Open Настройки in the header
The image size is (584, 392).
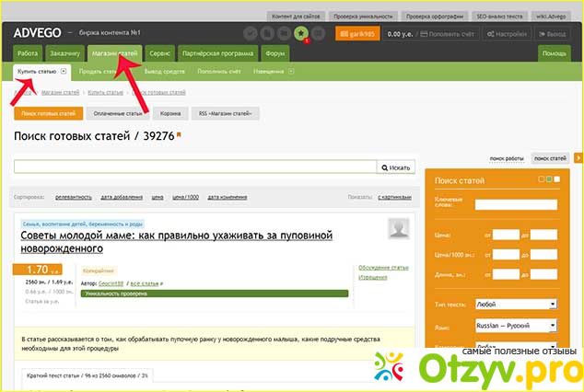point(508,34)
